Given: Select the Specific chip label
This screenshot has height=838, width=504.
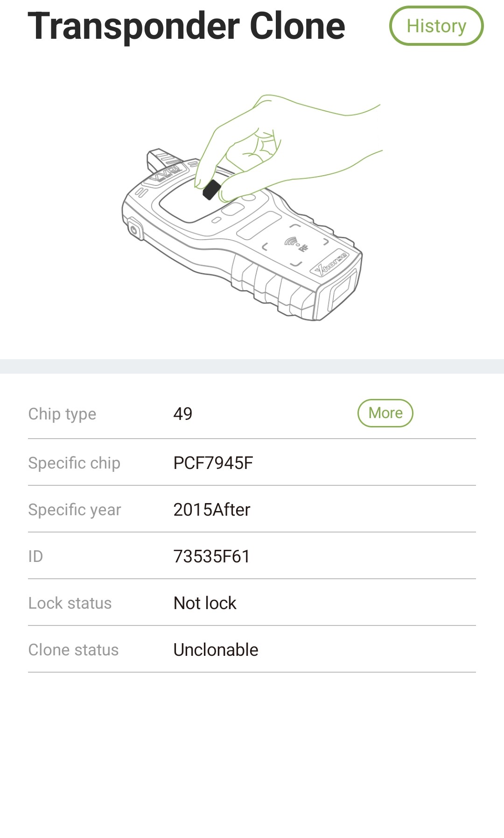Looking at the screenshot, I should pos(74,463).
